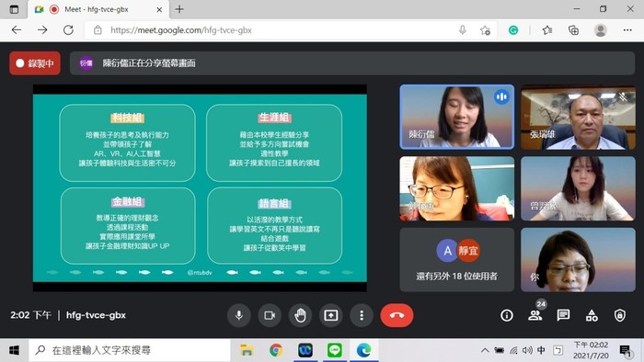The height and width of the screenshot is (362, 644).
Task: Click the 陳衍儒 speaker video thumbnail
Action: [456, 117]
